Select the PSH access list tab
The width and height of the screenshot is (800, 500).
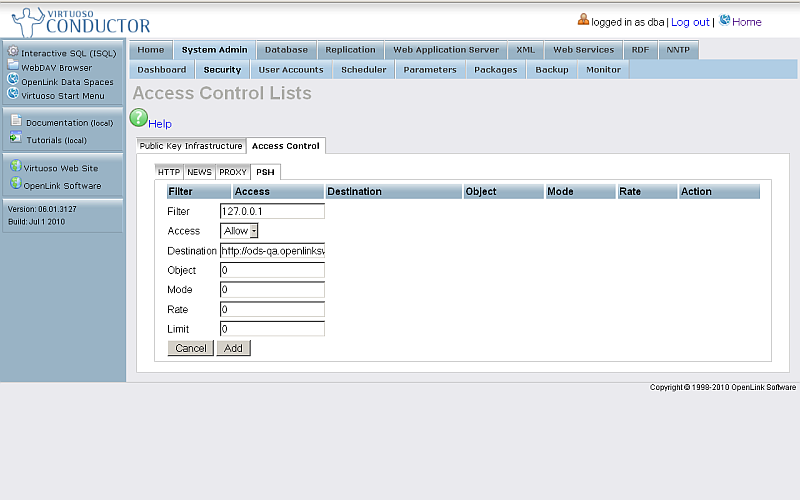coord(265,172)
